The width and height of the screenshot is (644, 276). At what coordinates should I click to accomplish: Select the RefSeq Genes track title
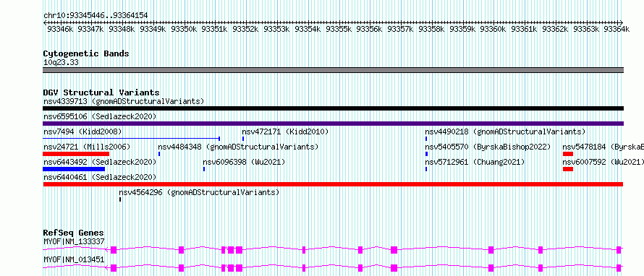pos(74,233)
